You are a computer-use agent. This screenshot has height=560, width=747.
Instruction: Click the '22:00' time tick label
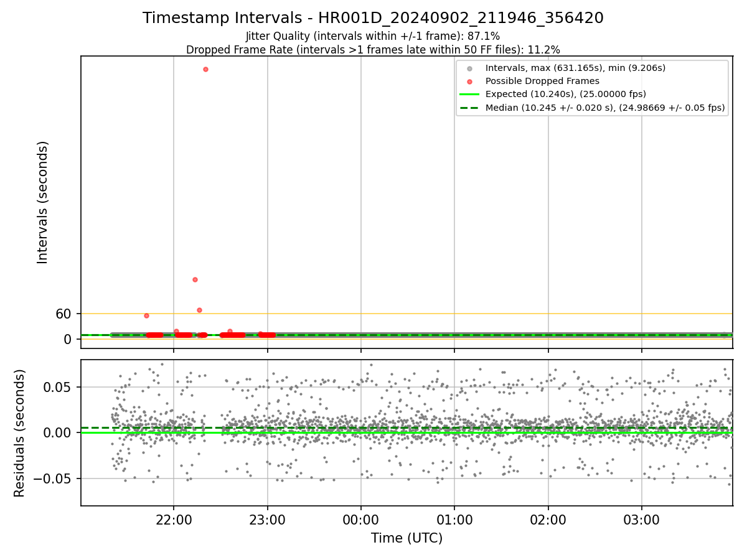pos(174,520)
